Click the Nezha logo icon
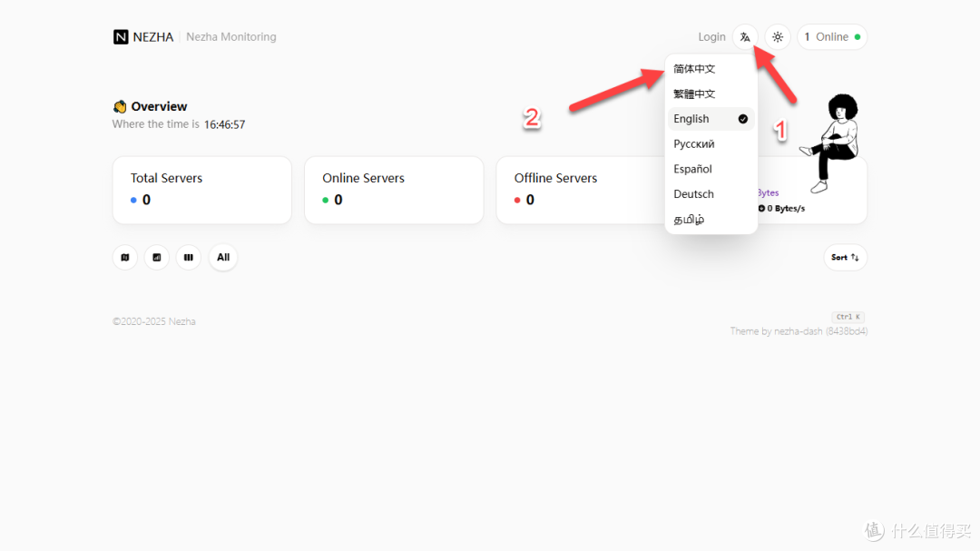Image resolution: width=980 pixels, height=551 pixels. pos(121,37)
